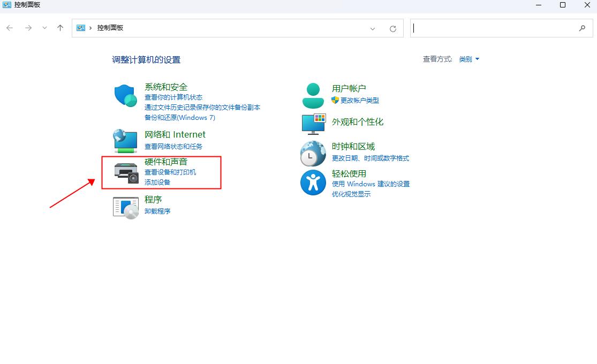Screen dimensions: 597x364
Task: Click the 网络和 Internet monitor icon
Action: (125, 140)
